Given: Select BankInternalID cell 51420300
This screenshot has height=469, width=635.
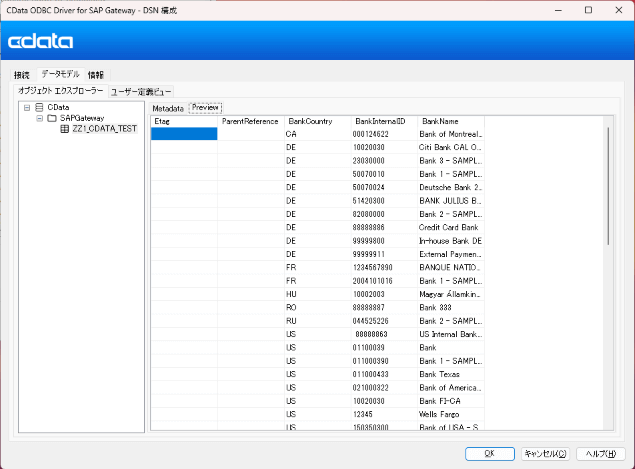Looking at the screenshot, I should point(384,201).
